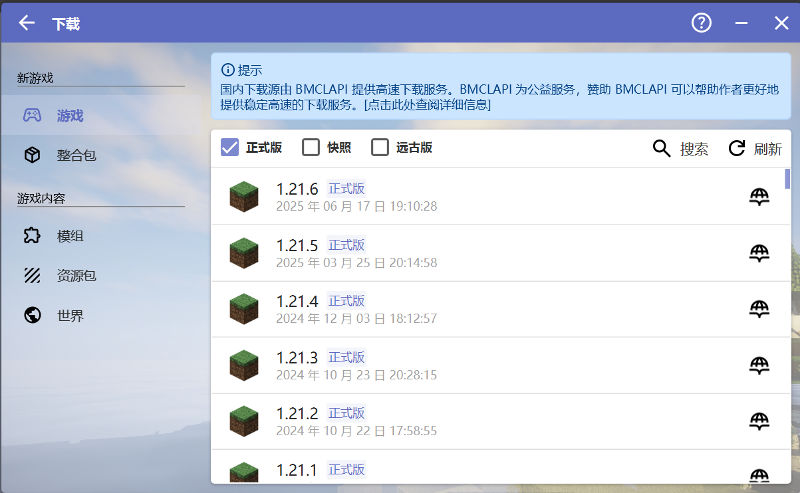Click the grass block icon for 1.21.4

244,309
